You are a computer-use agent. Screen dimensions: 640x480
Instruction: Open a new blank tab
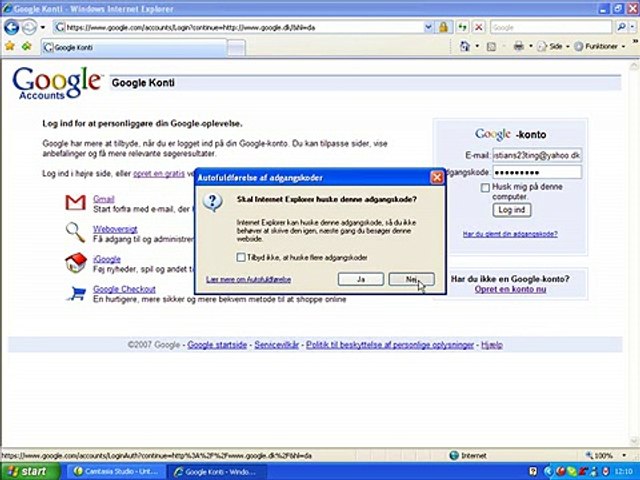(236, 48)
